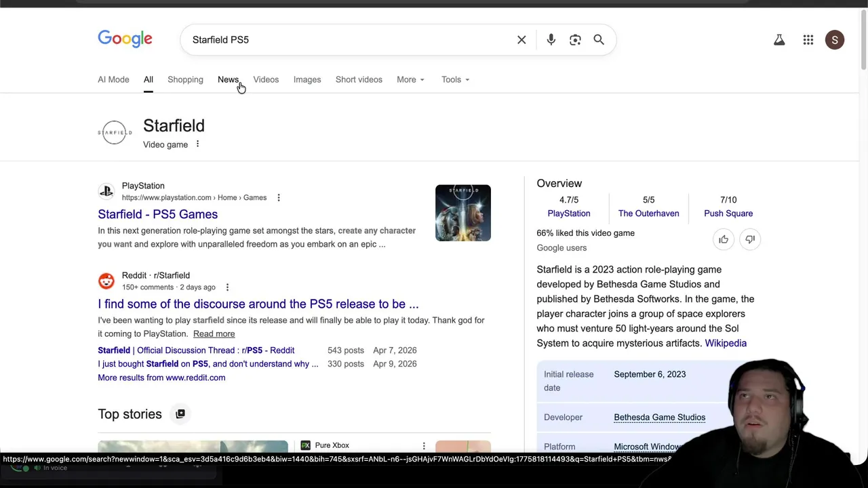This screenshot has width=868, height=488.
Task: Click the Top stories collection icon
Action: point(180,414)
